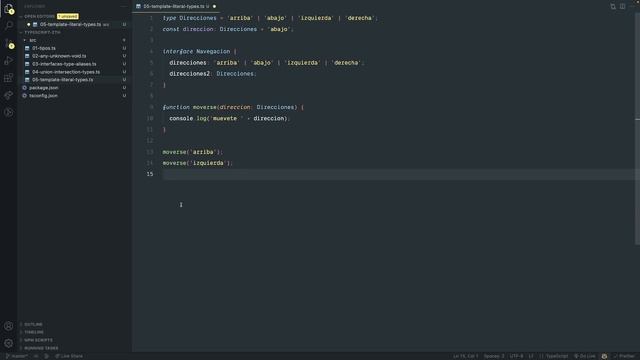The width and height of the screenshot is (640, 360).
Task: Click the split editor icon
Action: pyautogui.click(x=622, y=6)
